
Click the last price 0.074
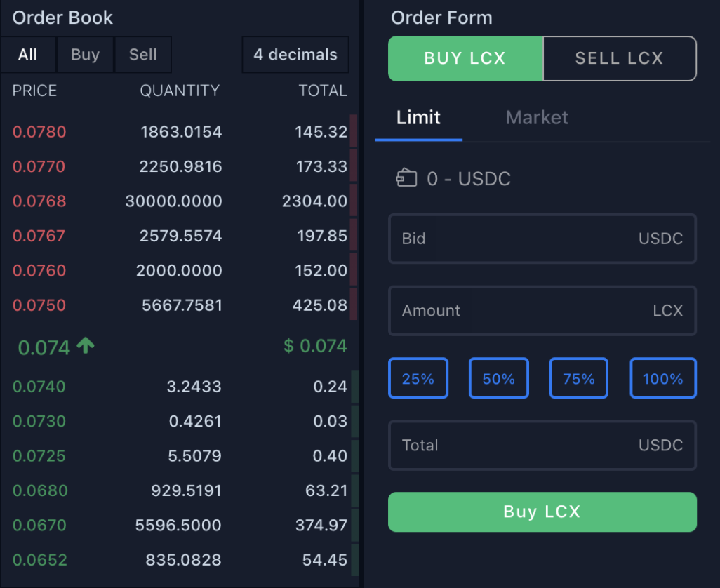click(x=44, y=347)
